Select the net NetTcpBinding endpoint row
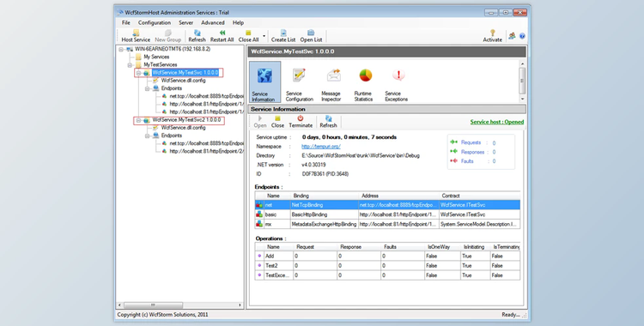The height and width of the screenshot is (326, 644). click(387, 204)
